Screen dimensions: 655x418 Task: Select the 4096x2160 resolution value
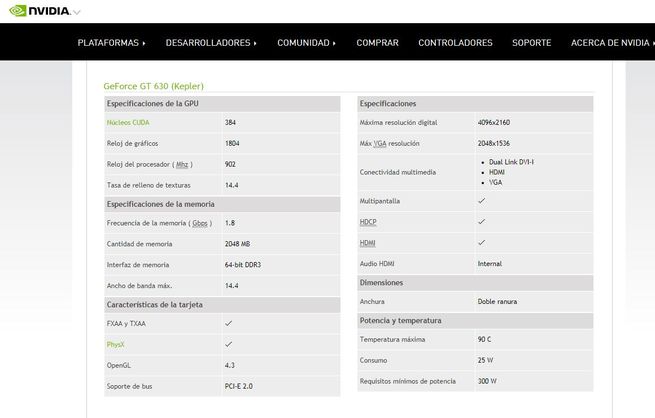coord(494,122)
